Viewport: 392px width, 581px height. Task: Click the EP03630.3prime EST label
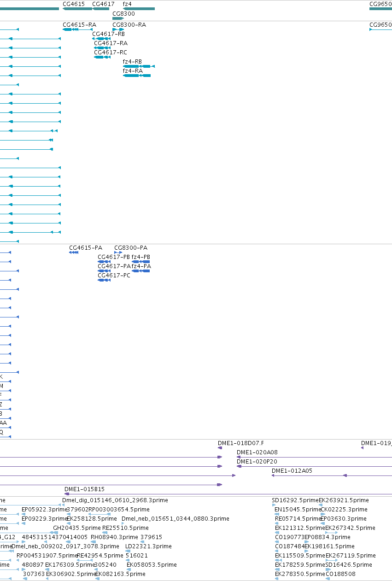(344, 519)
